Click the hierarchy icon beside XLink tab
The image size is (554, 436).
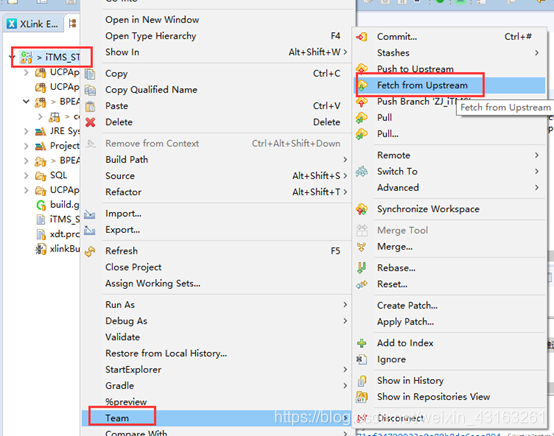coord(72,24)
